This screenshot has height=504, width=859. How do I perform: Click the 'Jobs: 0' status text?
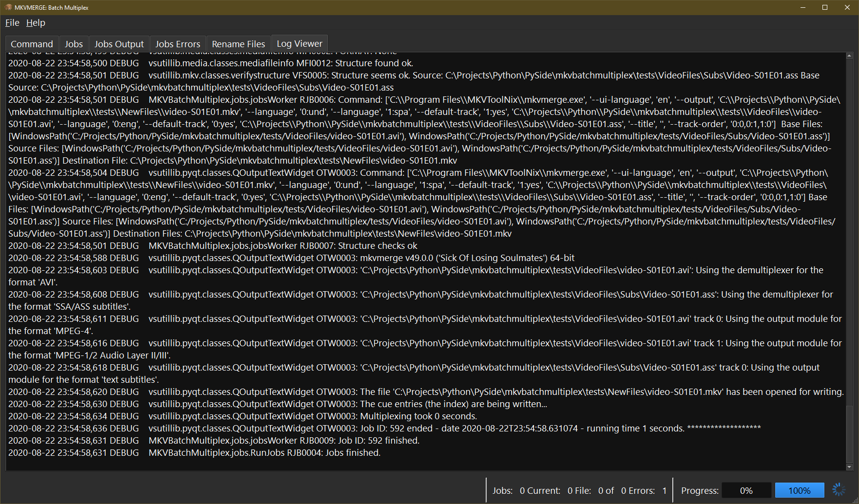pyautogui.click(x=508, y=490)
